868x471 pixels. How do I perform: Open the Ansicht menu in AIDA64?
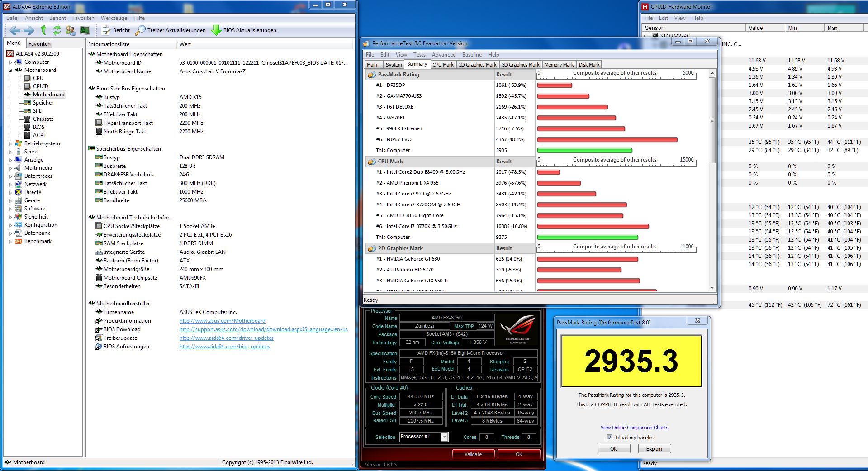tap(34, 18)
